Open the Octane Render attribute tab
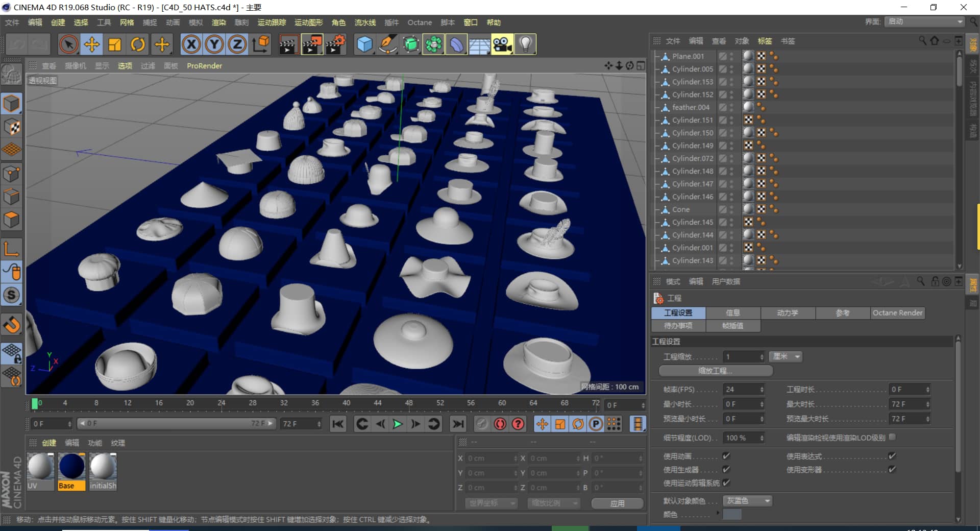The image size is (980, 531). tap(897, 313)
